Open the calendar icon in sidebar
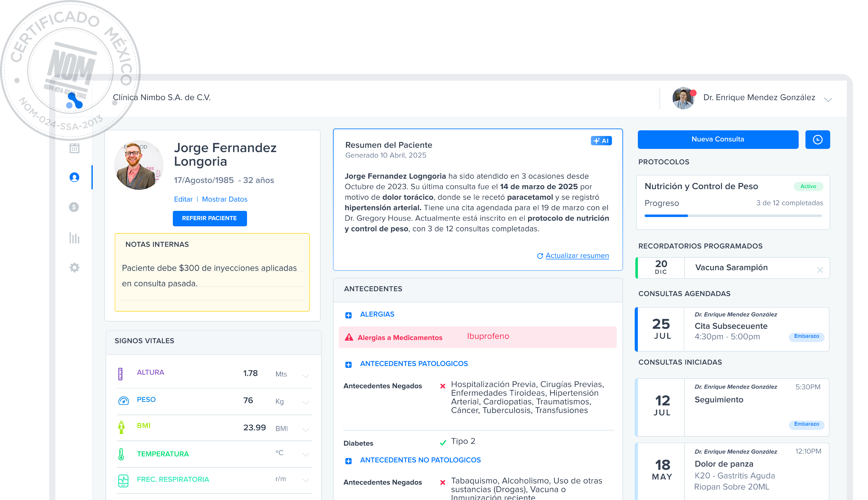This screenshot has width=868, height=500. pyautogui.click(x=74, y=148)
